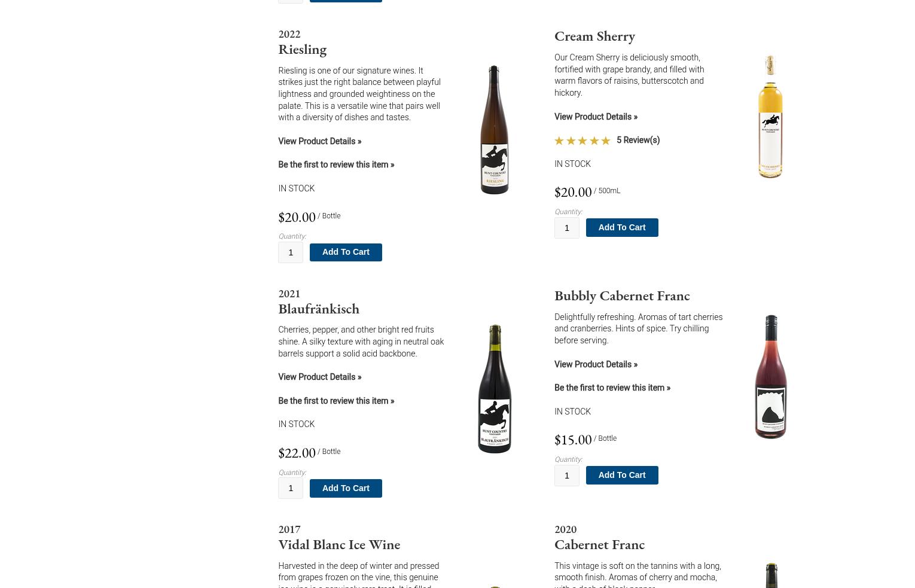The width and height of the screenshot is (915, 588).
Task: Click the Riesling bottle image
Action: click(494, 130)
